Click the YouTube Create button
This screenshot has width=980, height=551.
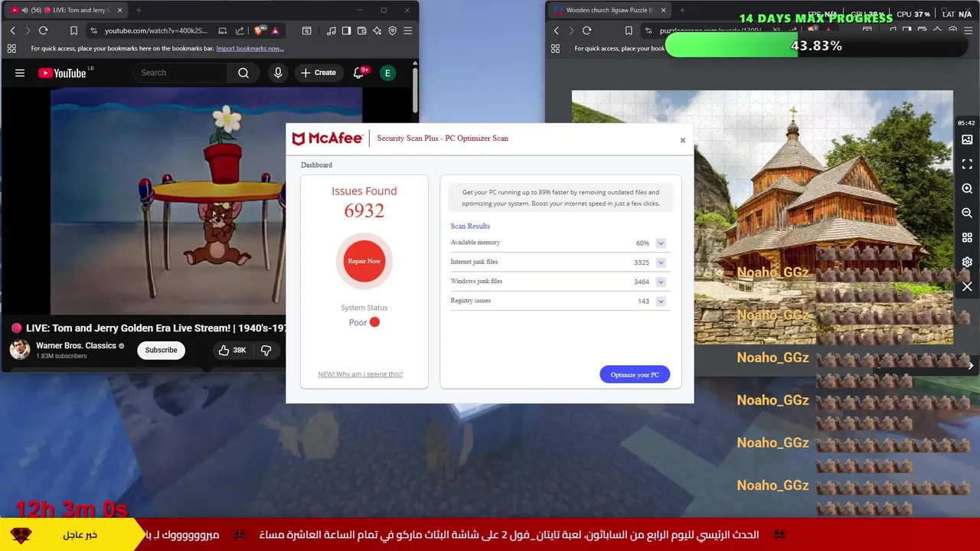coord(318,73)
